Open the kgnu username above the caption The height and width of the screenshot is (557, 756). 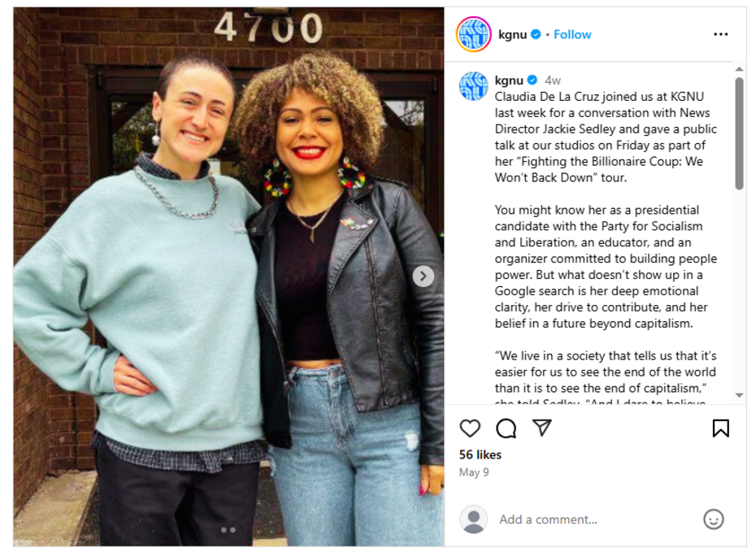point(509,81)
